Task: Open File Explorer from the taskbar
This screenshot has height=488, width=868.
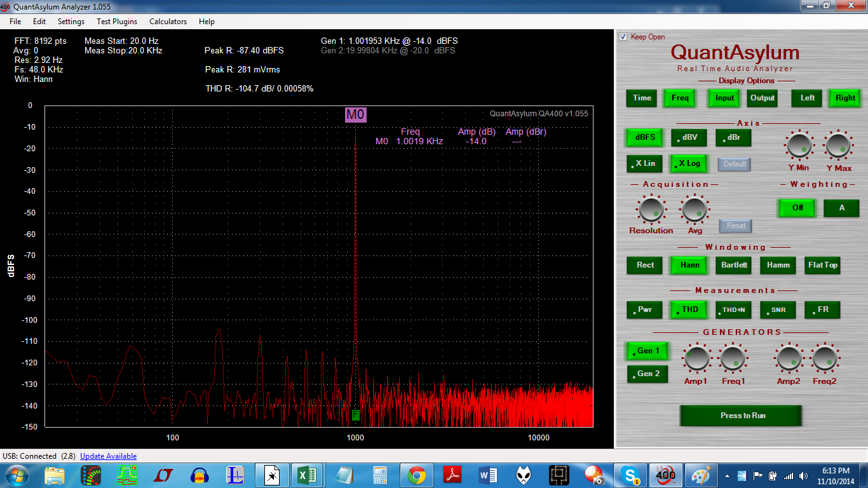Action: pos(55,475)
